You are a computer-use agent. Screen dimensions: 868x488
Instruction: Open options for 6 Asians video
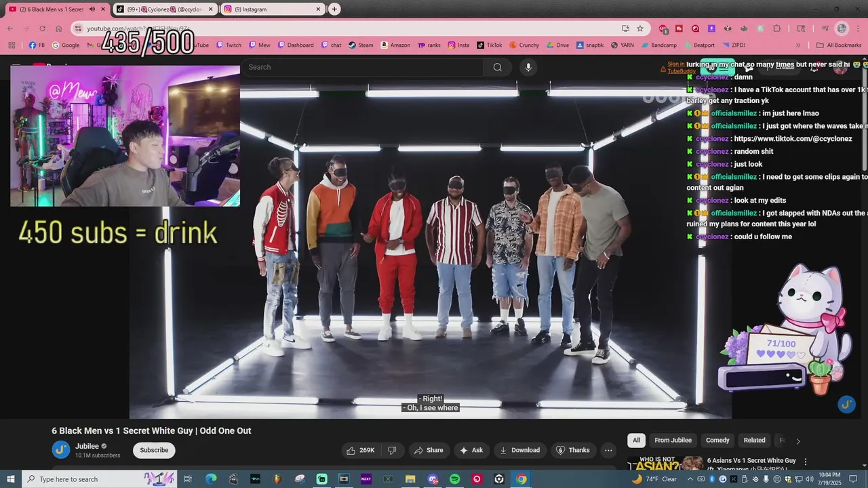pos(806,462)
